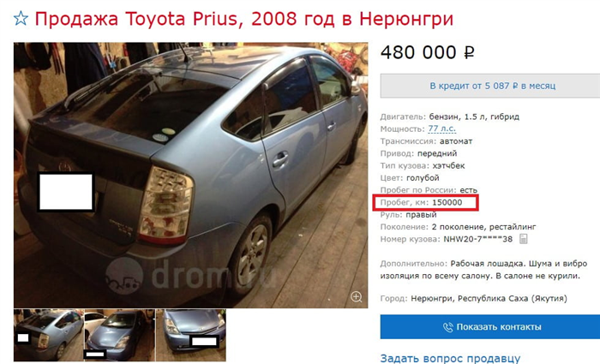Open the main Prius photo
Screen dimensions: 600x364
pyautogui.click(x=190, y=175)
